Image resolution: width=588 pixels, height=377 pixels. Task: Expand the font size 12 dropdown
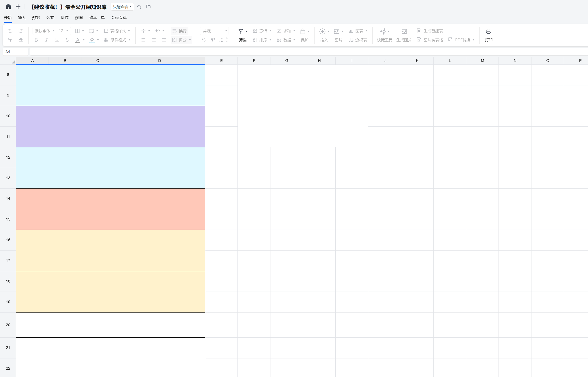[x=64, y=31]
